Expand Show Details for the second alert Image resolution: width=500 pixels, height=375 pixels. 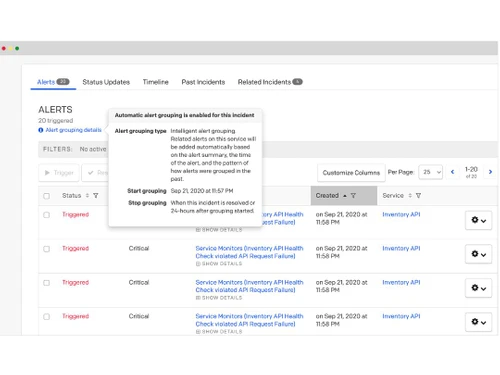click(219, 264)
